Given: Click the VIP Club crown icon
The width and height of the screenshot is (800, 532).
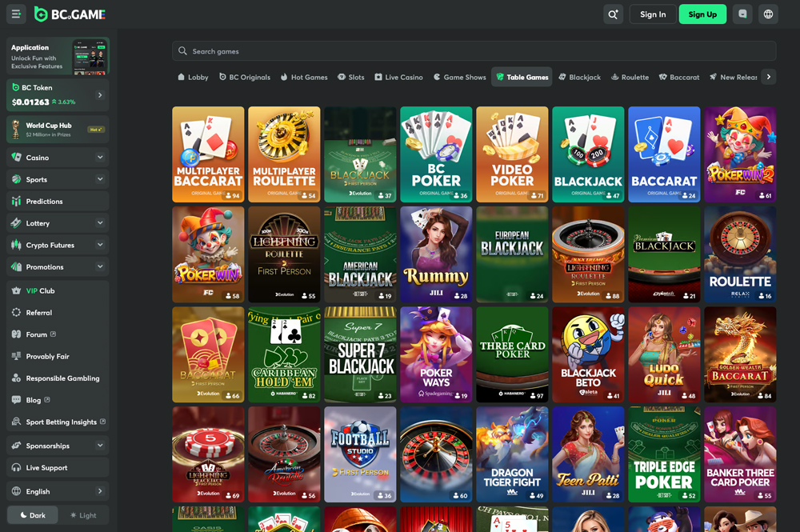Looking at the screenshot, I should point(16,290).
